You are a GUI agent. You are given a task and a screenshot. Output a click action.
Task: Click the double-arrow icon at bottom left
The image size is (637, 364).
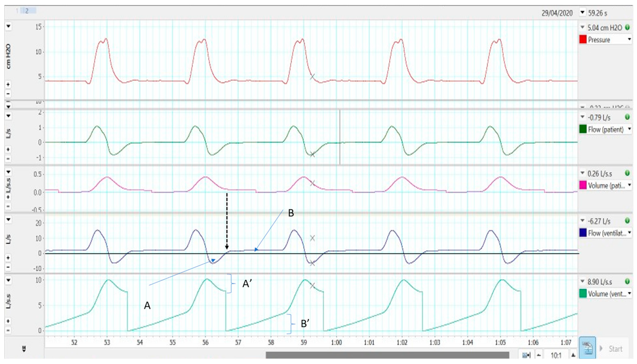coord(24,348)
